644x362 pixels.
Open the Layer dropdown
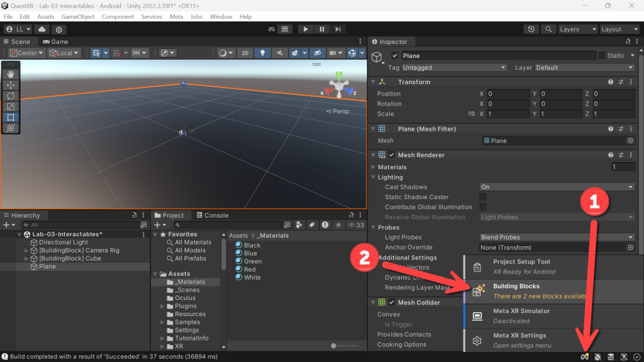pos(585,68)
